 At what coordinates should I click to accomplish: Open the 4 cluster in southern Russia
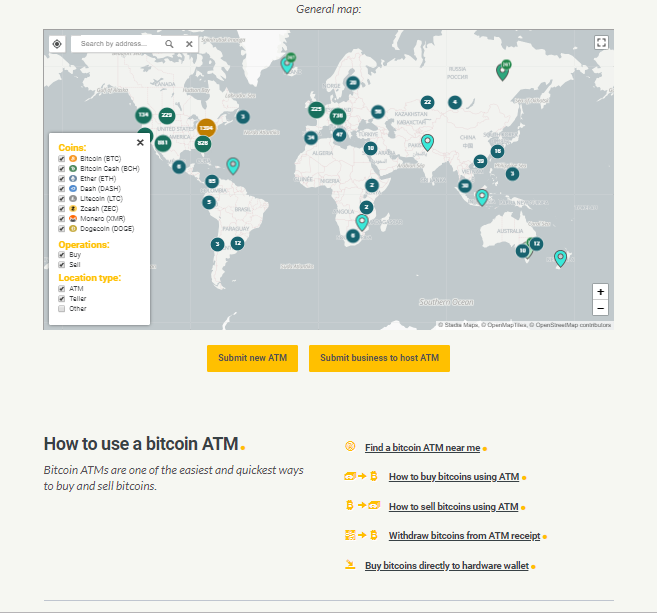[455, 102]
